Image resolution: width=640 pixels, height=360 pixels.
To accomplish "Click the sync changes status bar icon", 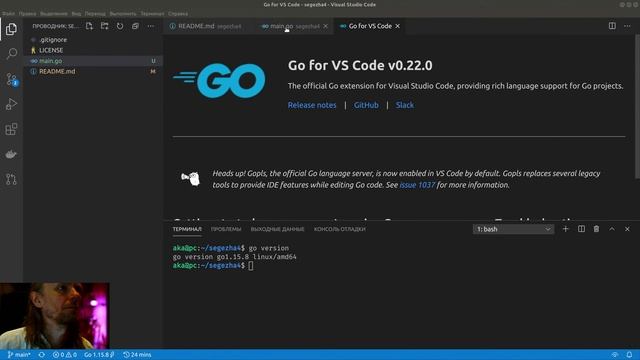I will click(x=42, y=355).
